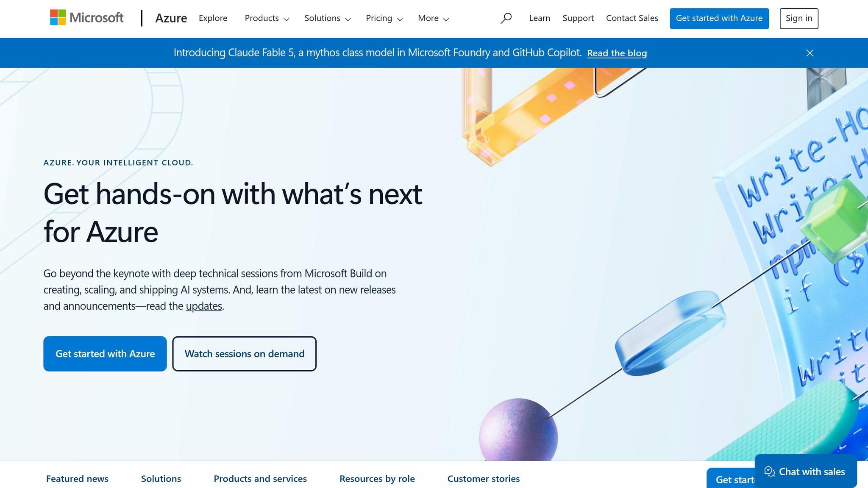Dismiss the announcement banner with X
This screenshot has height=488, width=868.
(810, 53)
